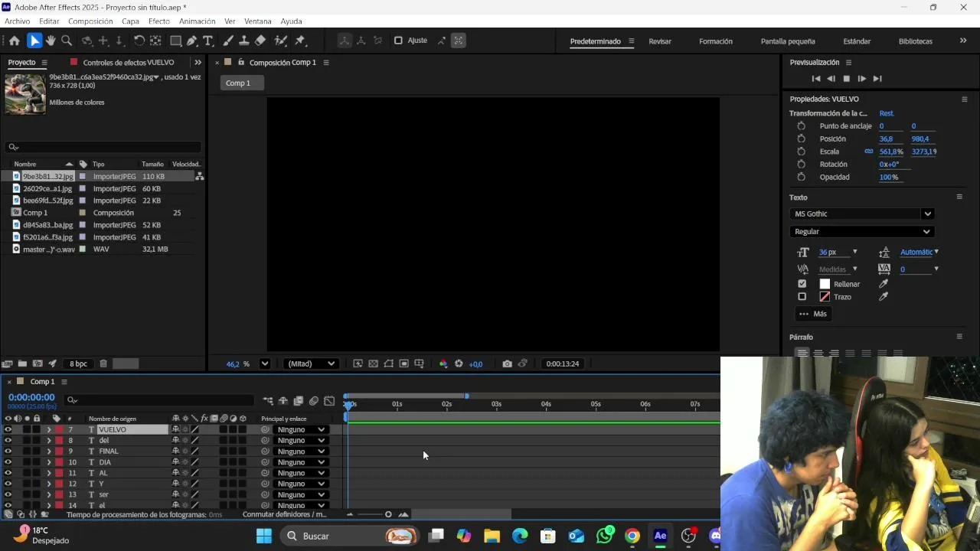This screenshot has height=551, width=980.
Task: Expand the FINAL layer properties
Action: (x=48, y=452)
